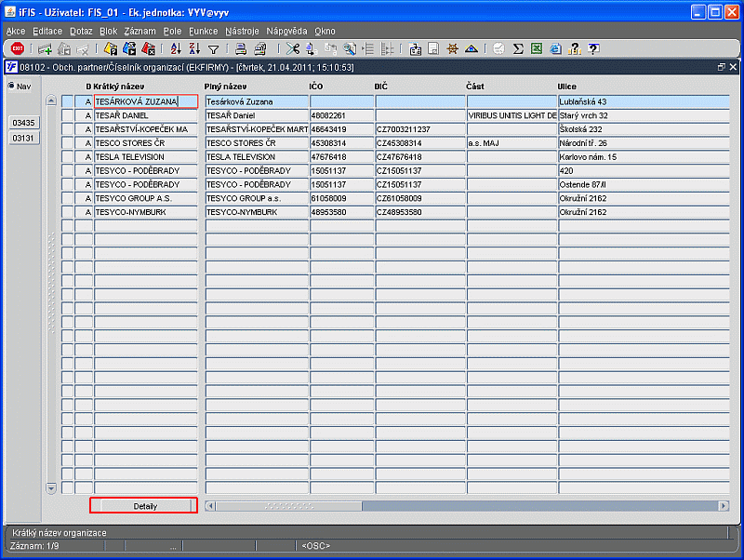Image resolution: width=744 pixels, height=560 pixels.
Task: Export to Excel using the green icon
Action: tap(537, 48)
